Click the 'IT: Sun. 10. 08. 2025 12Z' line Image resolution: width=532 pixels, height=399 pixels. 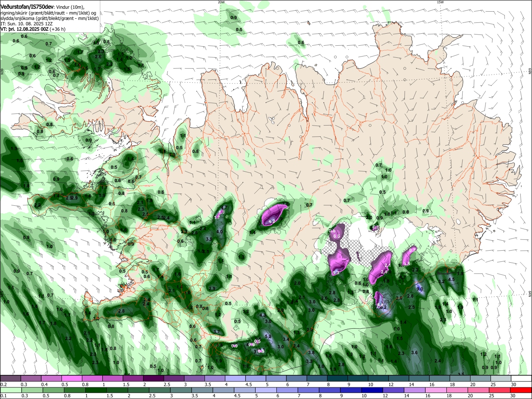[26, 24]
